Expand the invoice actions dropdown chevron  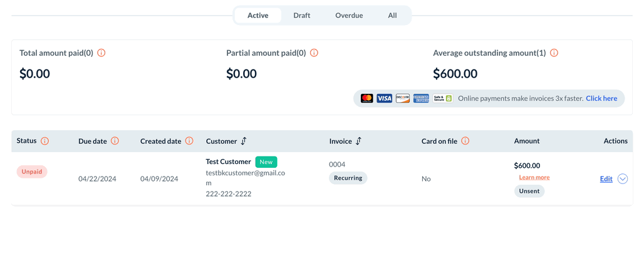623,178
